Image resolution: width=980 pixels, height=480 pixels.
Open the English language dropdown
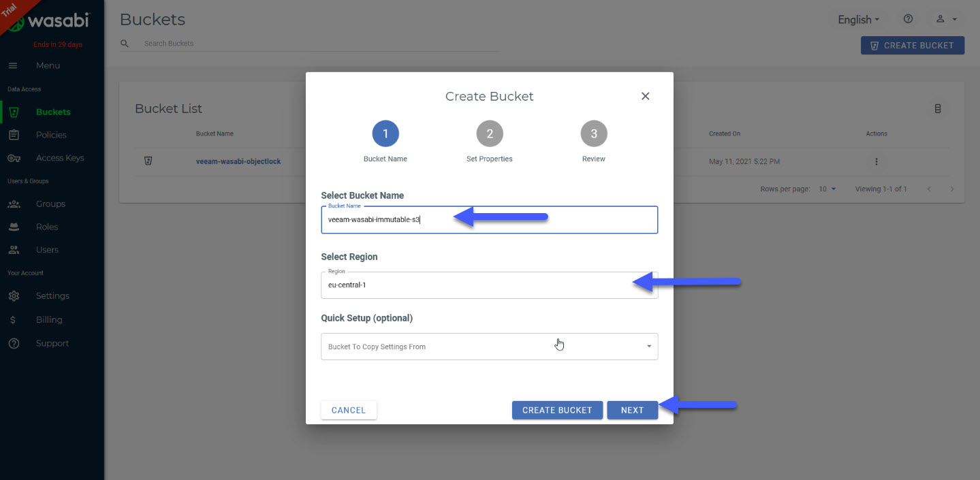859,20
